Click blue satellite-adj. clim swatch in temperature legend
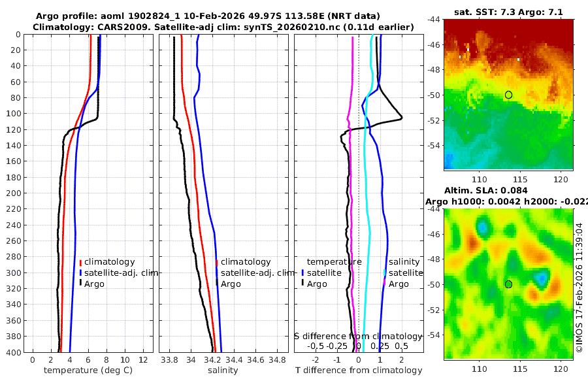This screenshot has height=379, width=588. [80, 272]
